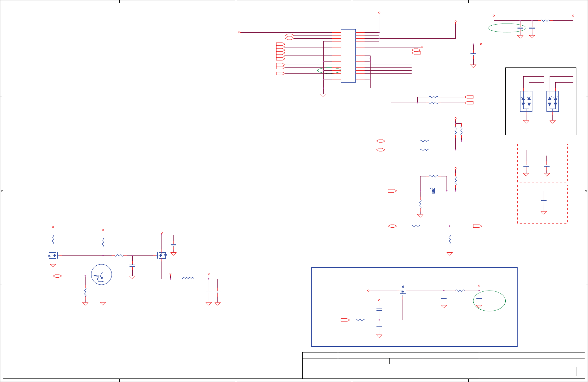Image resolution: width=588 pixels, height=382 pixels.
Task: Select the resistor beside the input port in blue frame
Action: coord(360,320)
